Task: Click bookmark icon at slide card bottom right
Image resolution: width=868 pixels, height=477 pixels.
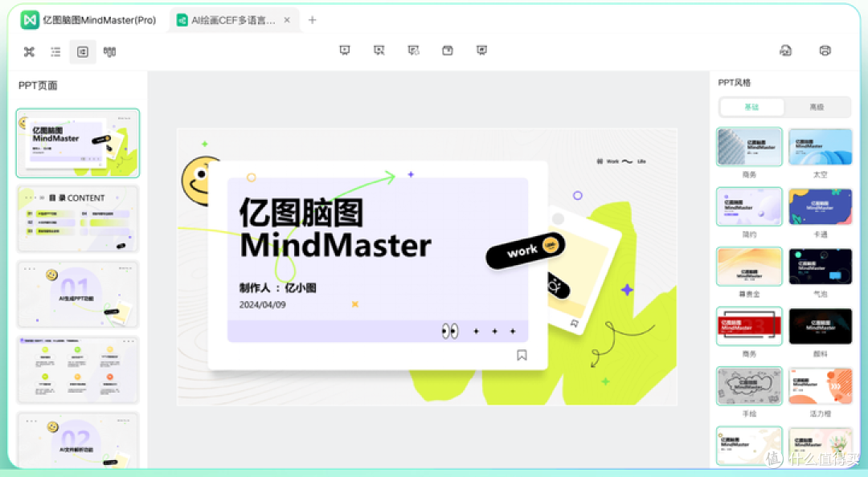Action: coord(522,355)
